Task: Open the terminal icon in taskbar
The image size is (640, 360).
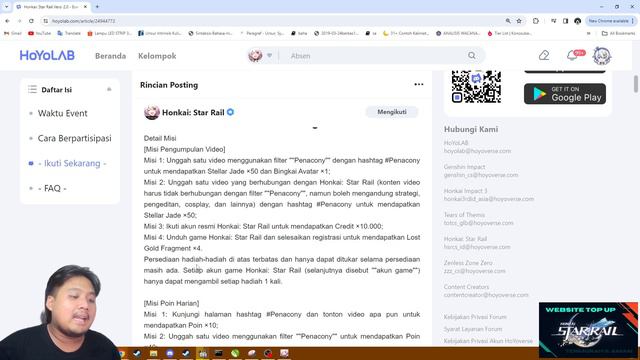Action: [219, 353]
